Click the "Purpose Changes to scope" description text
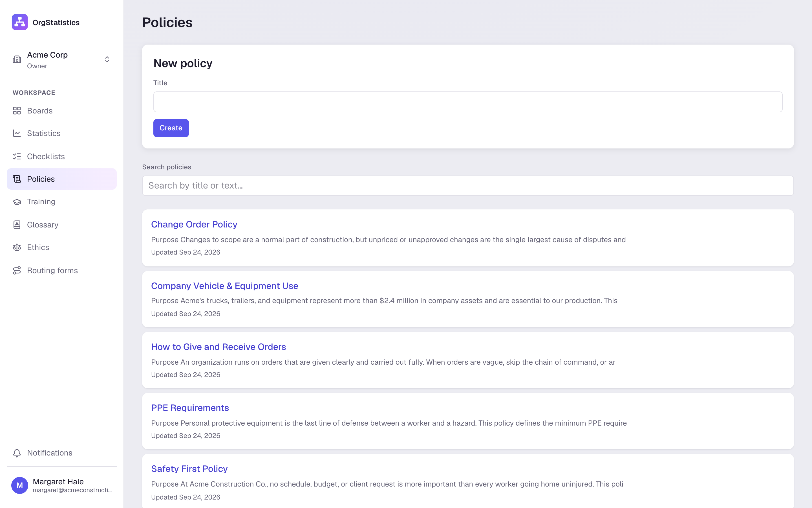This screenshot has height=508, width=812. click(388, 240)
